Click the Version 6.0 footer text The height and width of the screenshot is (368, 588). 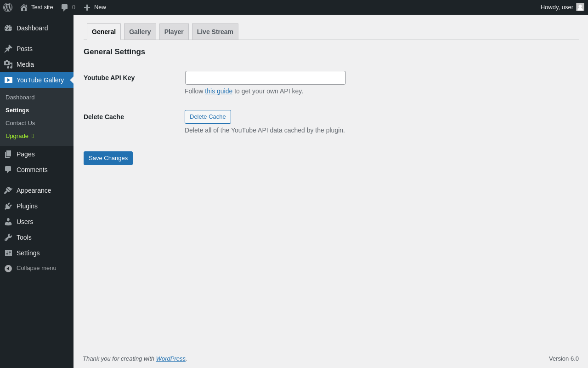(x=564, y=359)
